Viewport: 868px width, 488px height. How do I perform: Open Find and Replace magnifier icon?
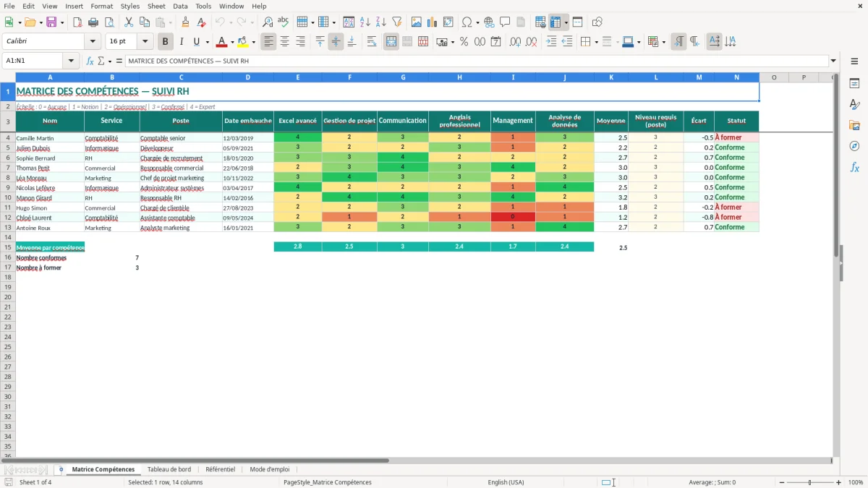coord(268,22)
